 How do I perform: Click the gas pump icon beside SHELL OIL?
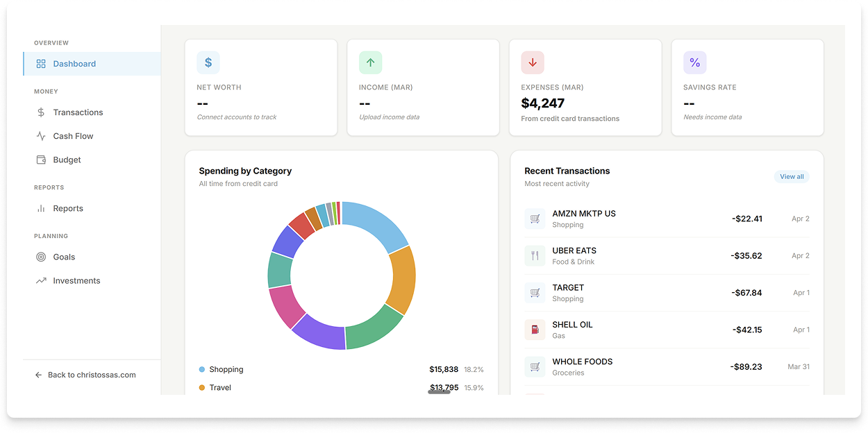coord(535,330)
